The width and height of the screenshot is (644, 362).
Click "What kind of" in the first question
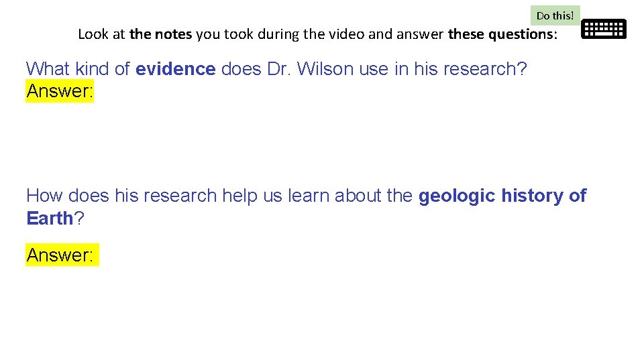[78, 68]
